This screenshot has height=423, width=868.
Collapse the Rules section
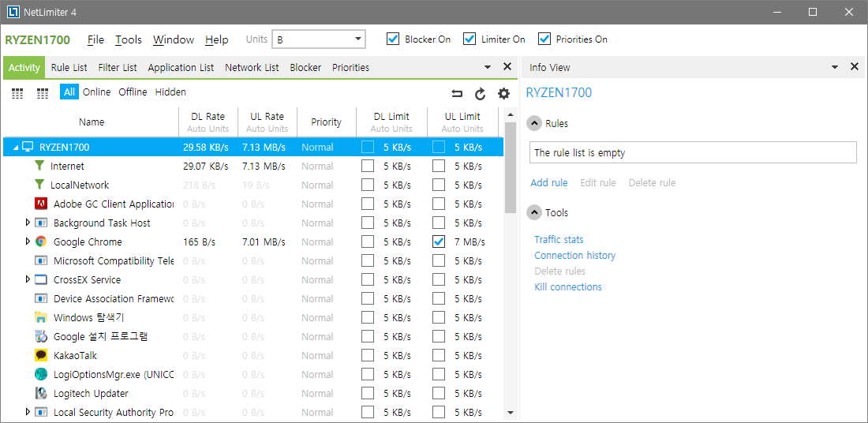[533, 123]
